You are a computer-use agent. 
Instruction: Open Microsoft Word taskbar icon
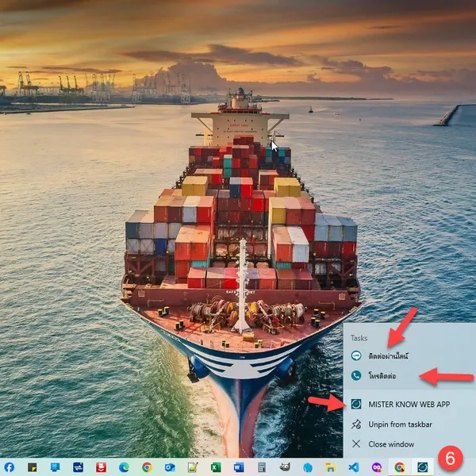238,467
